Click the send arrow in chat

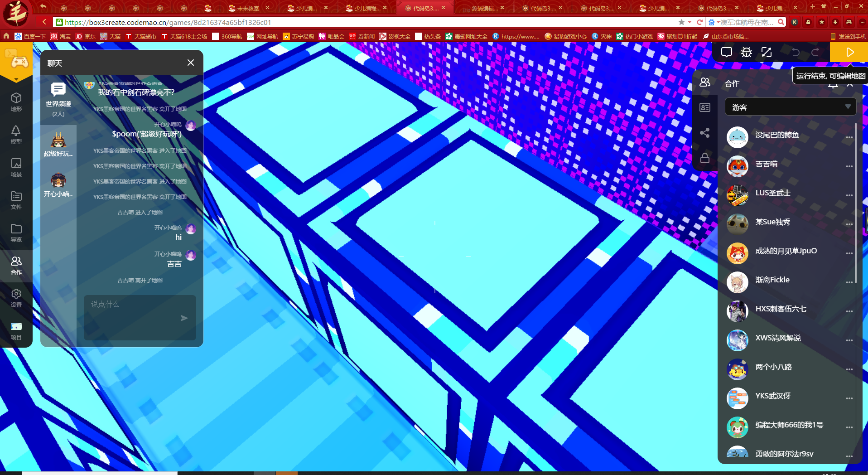184,318
